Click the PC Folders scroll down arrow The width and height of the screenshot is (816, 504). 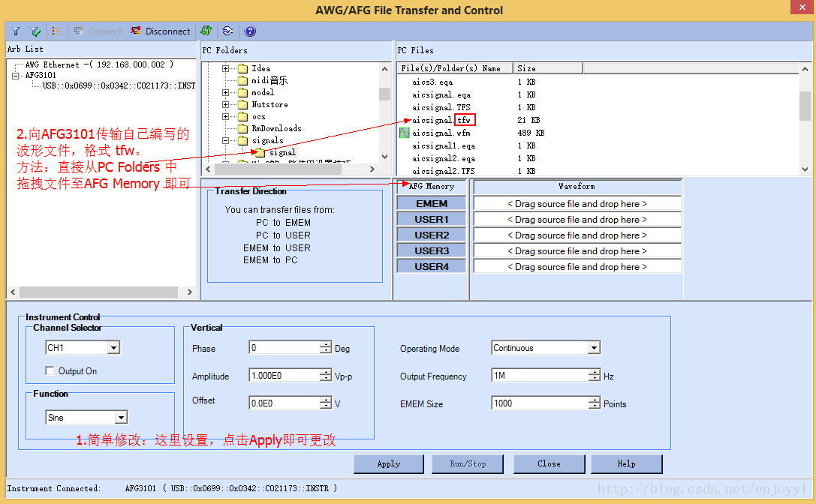click(384, 157)
